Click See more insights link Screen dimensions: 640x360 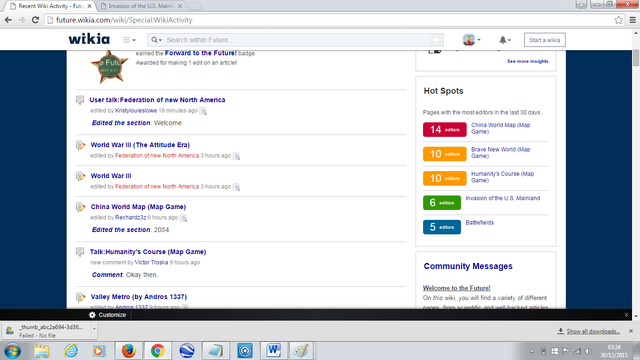(528, 61)
